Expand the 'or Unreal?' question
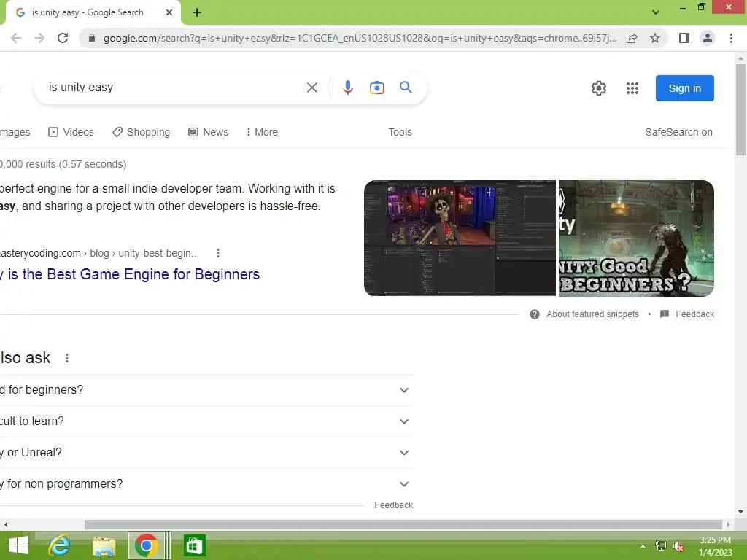 [206, 453]
